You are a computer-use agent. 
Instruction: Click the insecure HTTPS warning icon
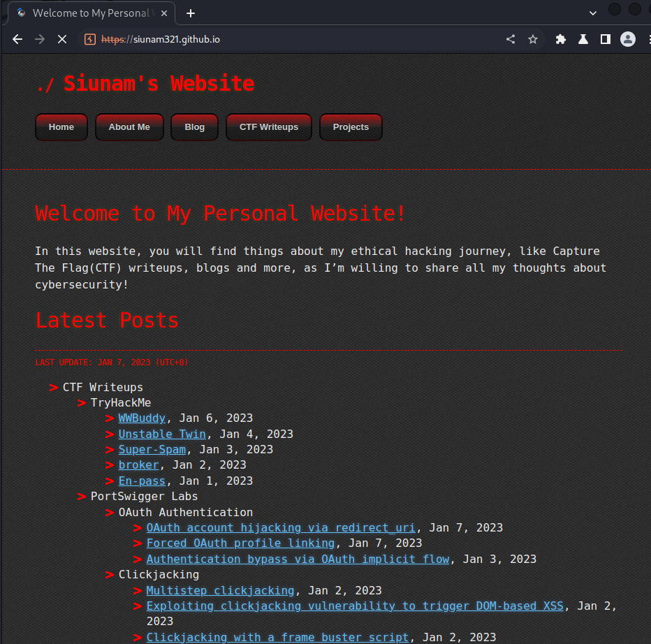[90, 39]
